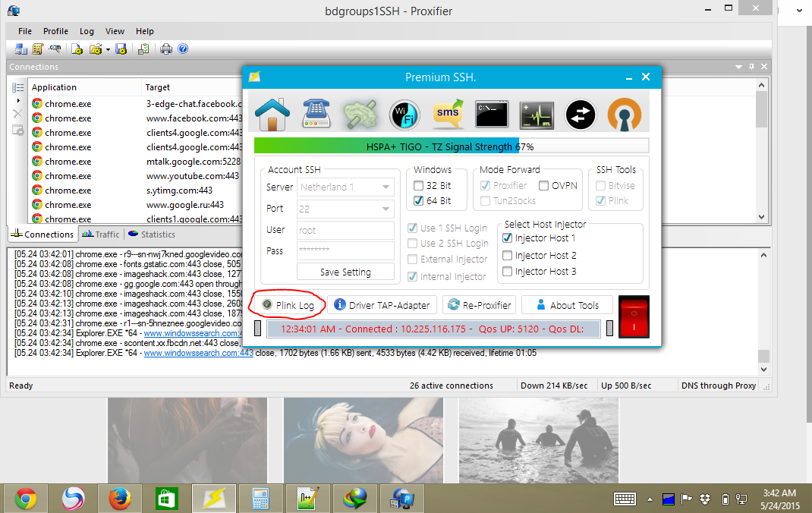The image size is (812, 513).
Task: Open the WiFi icon in Premium SSH
Action: pos(404,115)
